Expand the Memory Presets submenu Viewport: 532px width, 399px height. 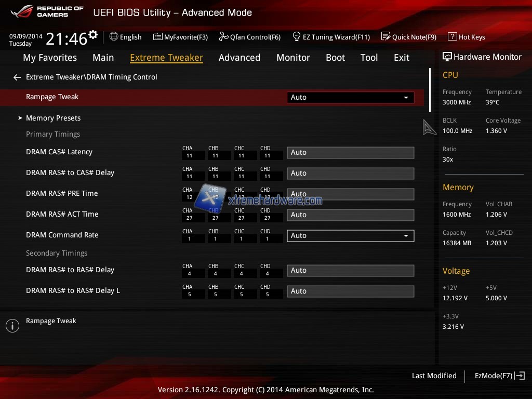tap(53, 118)
